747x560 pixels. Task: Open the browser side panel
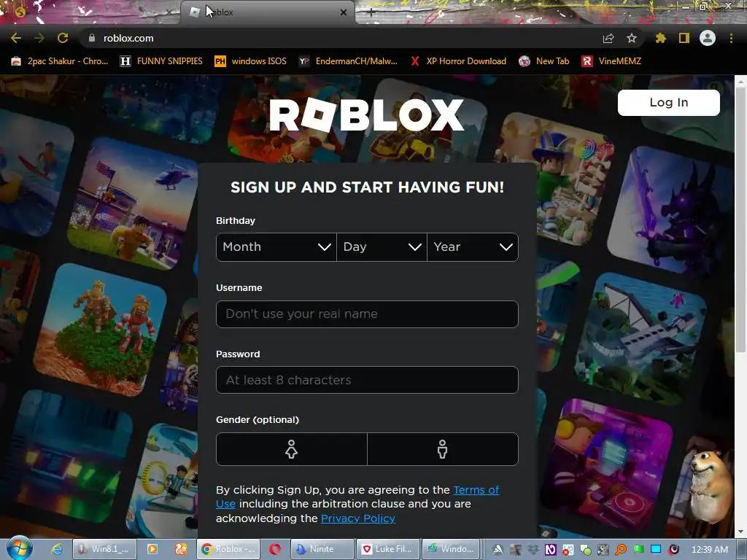coord(684,38)
